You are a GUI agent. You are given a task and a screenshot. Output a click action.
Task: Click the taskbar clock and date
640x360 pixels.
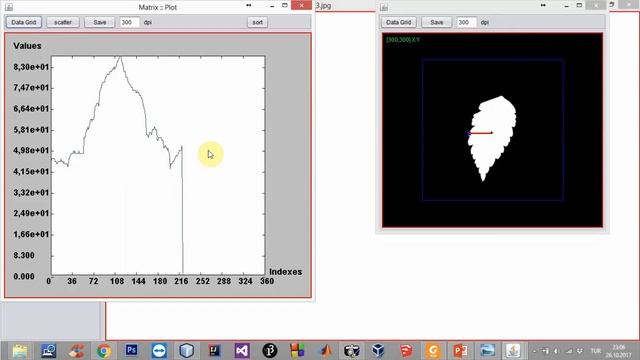click(x=618, y=351)
